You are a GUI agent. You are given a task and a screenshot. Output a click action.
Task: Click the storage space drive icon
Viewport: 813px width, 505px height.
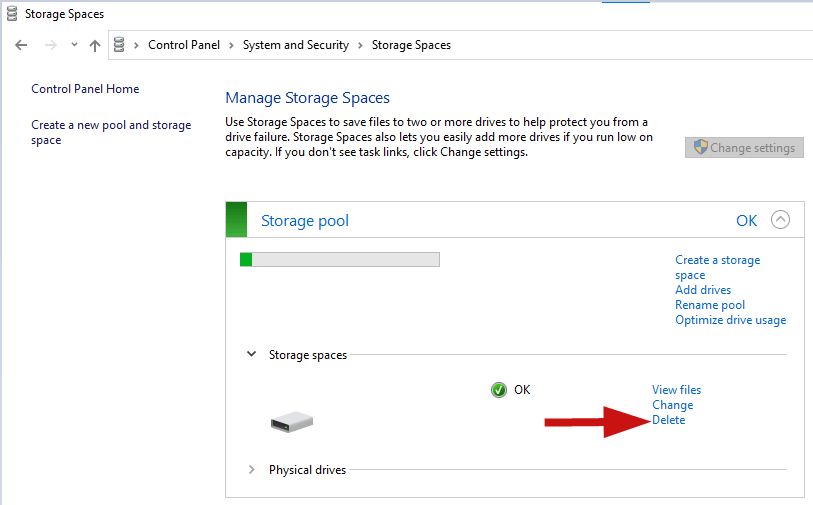pos(292,422)
